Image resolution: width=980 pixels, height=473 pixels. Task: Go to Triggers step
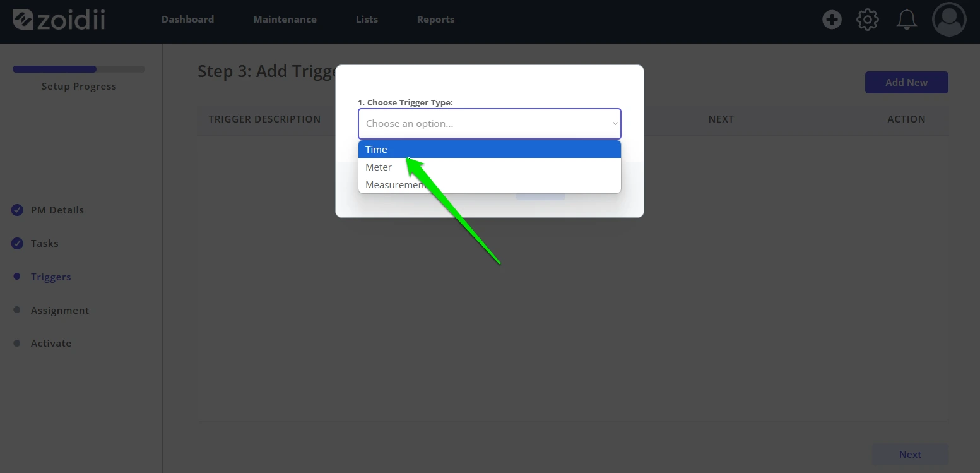coord(51,277)
